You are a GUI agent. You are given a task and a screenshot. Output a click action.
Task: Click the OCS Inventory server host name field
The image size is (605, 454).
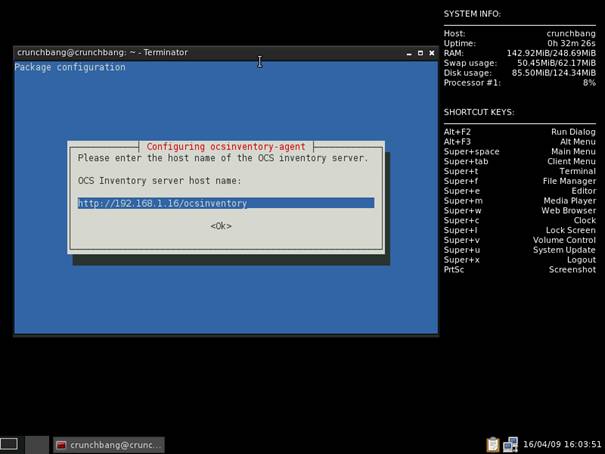point(226,203)
